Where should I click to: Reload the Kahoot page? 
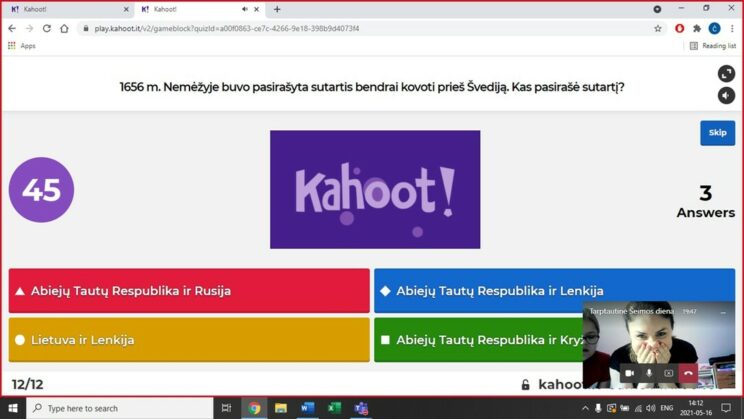46,28
